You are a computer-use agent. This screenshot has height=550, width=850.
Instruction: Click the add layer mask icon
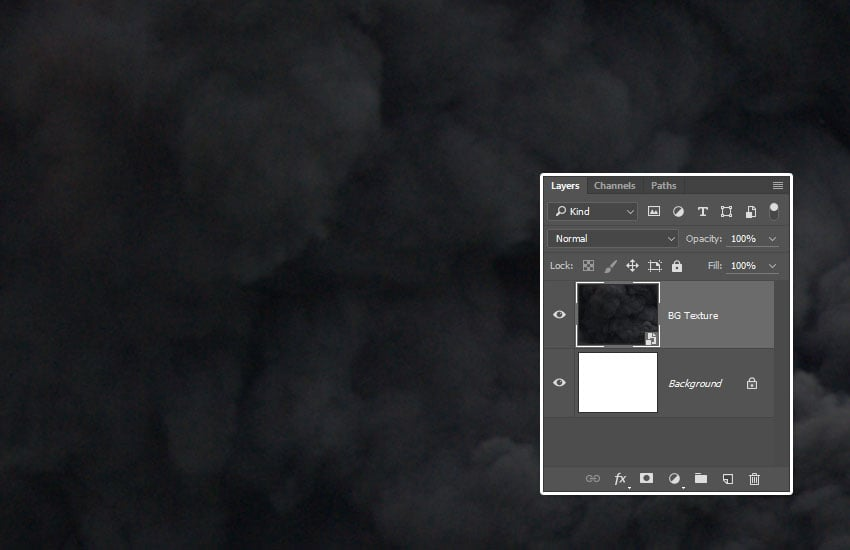[647, 479]
